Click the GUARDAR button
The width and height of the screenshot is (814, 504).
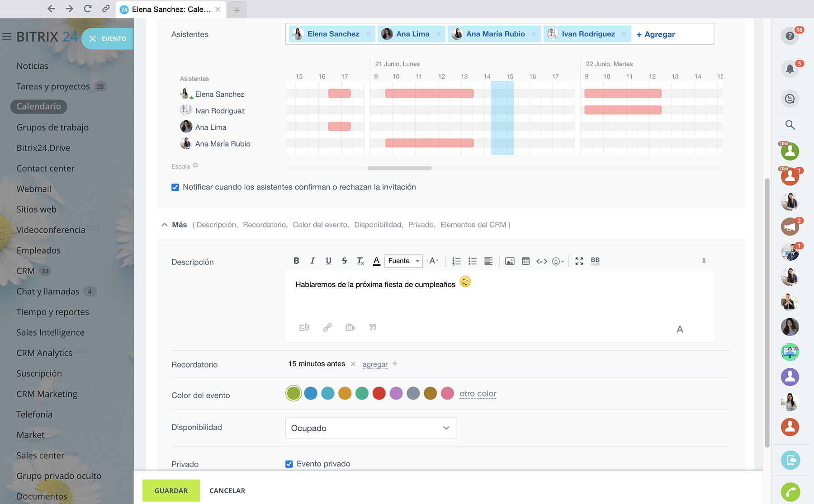point(171,490)
